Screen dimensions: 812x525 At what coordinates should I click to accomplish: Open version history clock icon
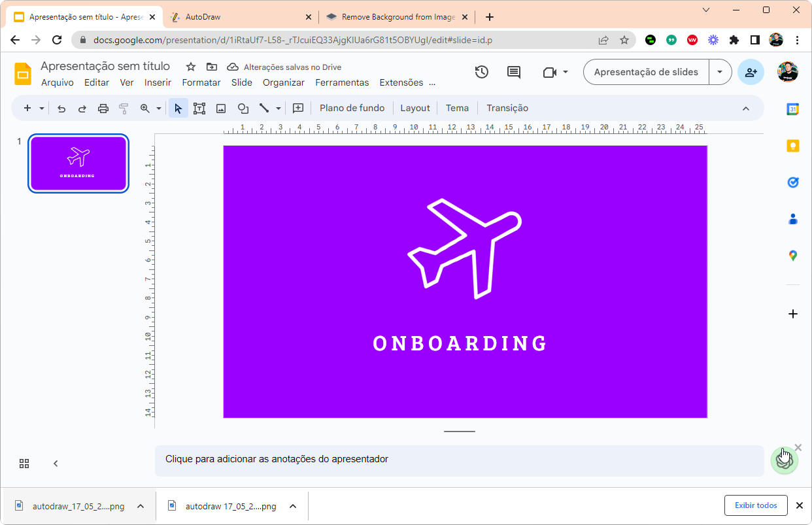[x=482, y=72]
